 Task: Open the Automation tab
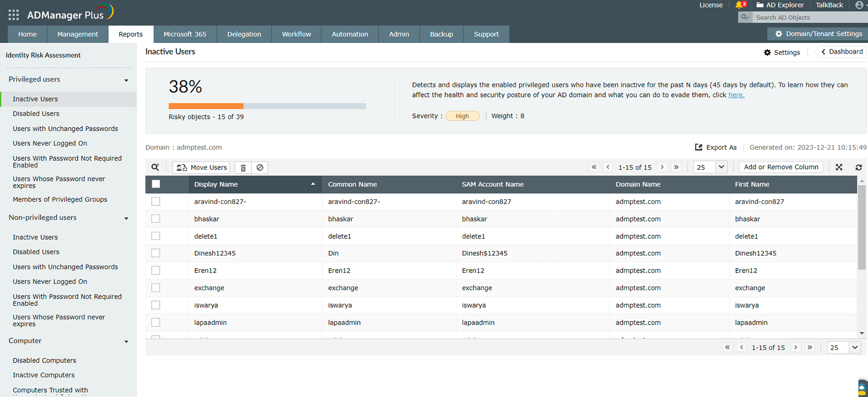click(350, 34)
